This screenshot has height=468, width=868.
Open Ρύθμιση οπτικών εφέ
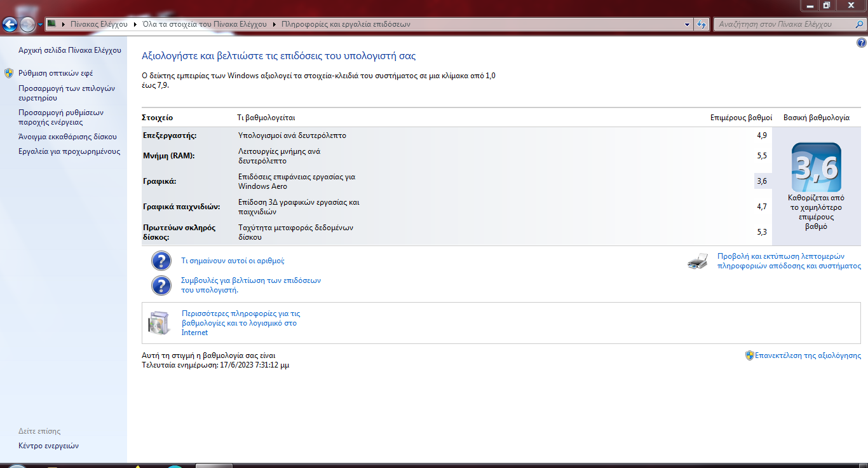[x=55, y=73]
